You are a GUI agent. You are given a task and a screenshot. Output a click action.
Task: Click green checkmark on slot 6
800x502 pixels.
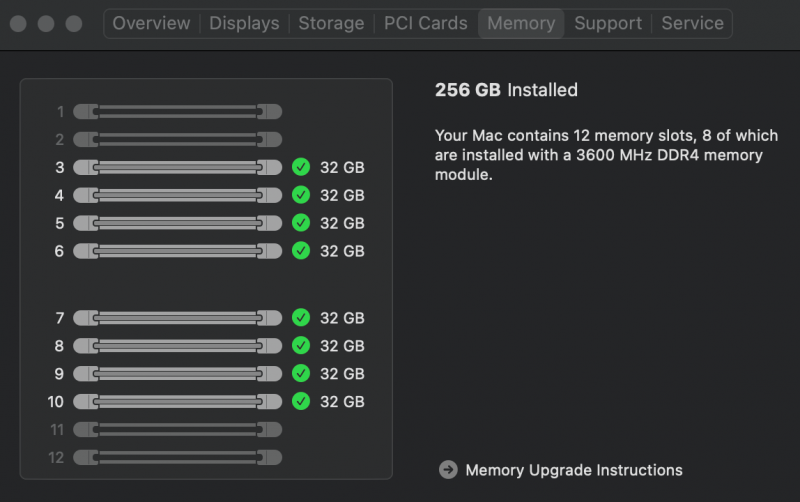pos(301,251)
